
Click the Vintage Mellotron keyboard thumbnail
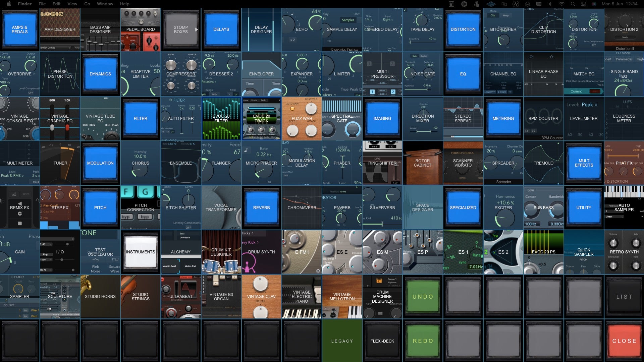[x=342, y=296]
